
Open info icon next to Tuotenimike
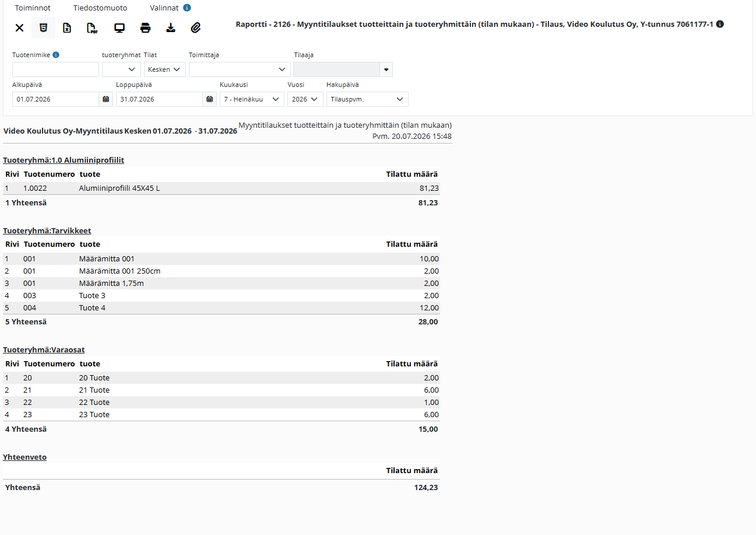[x=56, y=55]
